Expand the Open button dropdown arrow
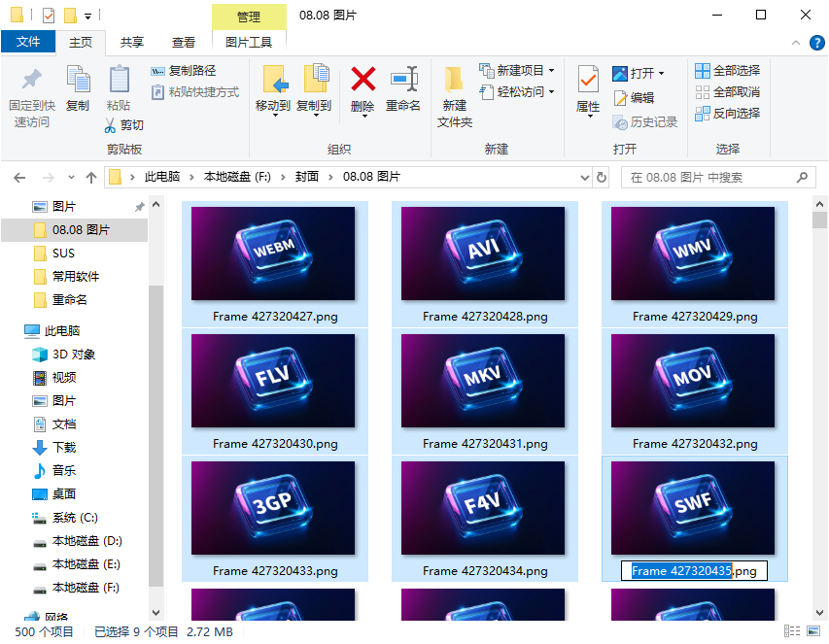 [x=662, y=74]
